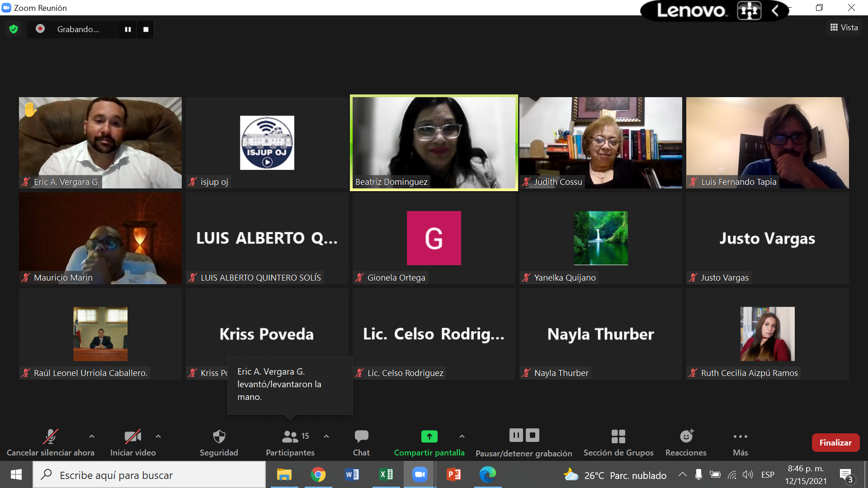The image size is (868, 488).
Task: Select the isjup oj logo tile
Action: tap(267, 143)
